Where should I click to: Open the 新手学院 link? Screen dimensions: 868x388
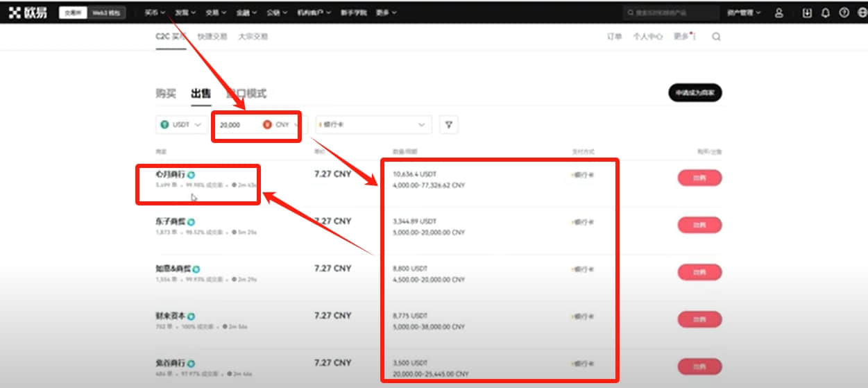coord(353,12)
